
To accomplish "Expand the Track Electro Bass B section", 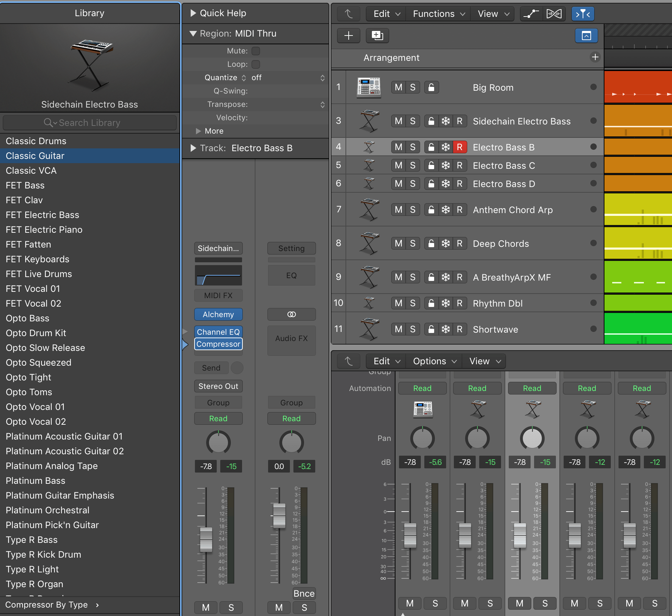I will click(193, 148).
